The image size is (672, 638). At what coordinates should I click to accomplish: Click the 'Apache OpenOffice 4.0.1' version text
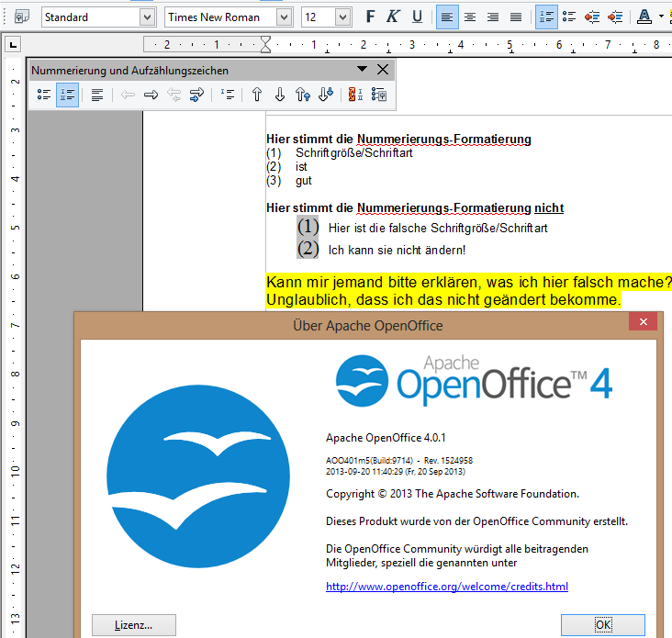pos(386,438)
